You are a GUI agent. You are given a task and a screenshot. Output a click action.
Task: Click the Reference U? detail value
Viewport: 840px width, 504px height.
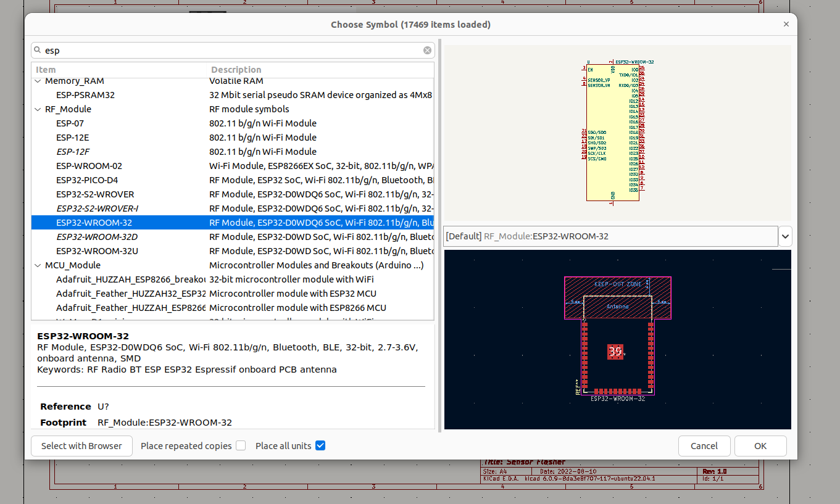103,407
